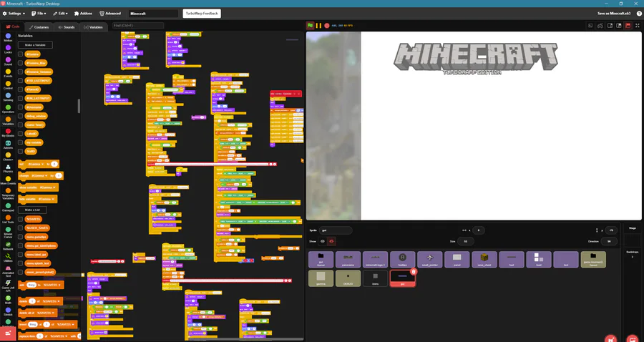Open the File dropdown menu
Image resolution: width=644 pixels, height=342 pixels.
coord(38,14)
